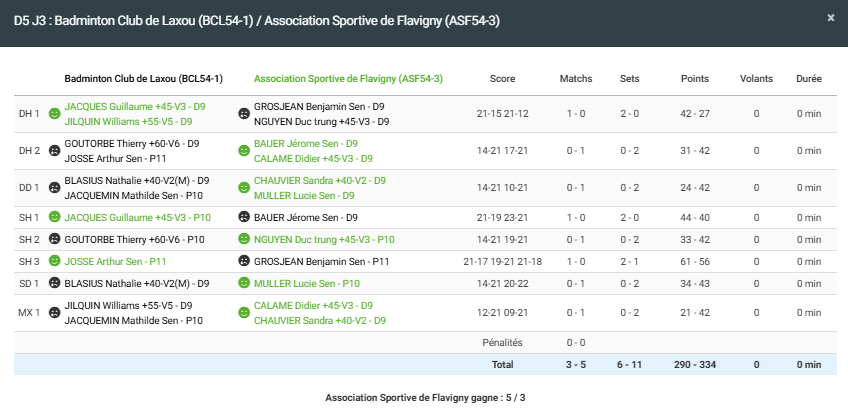This screenshot has width=848, height=408.
Task: Close the match details dialog
Action: (830, 17)
